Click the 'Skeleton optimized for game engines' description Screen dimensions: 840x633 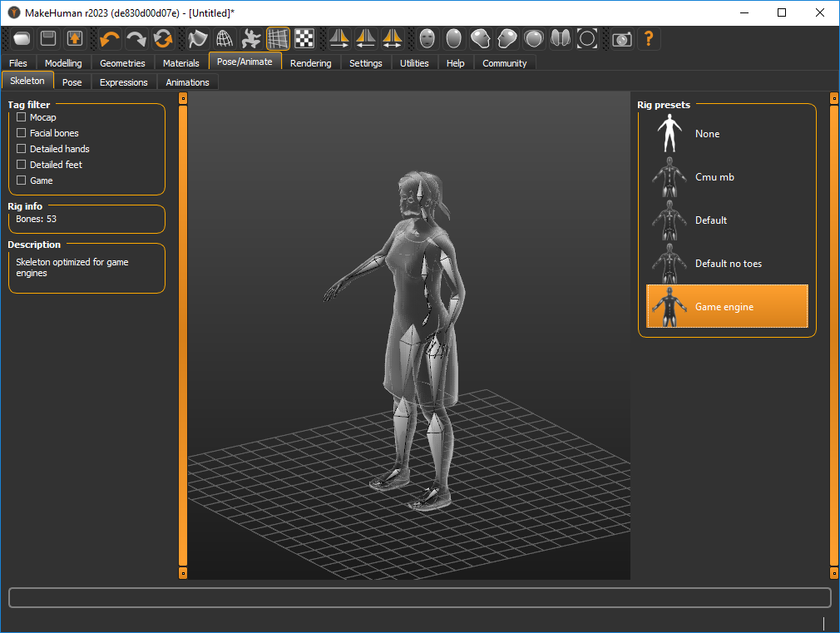pos(72,268)
